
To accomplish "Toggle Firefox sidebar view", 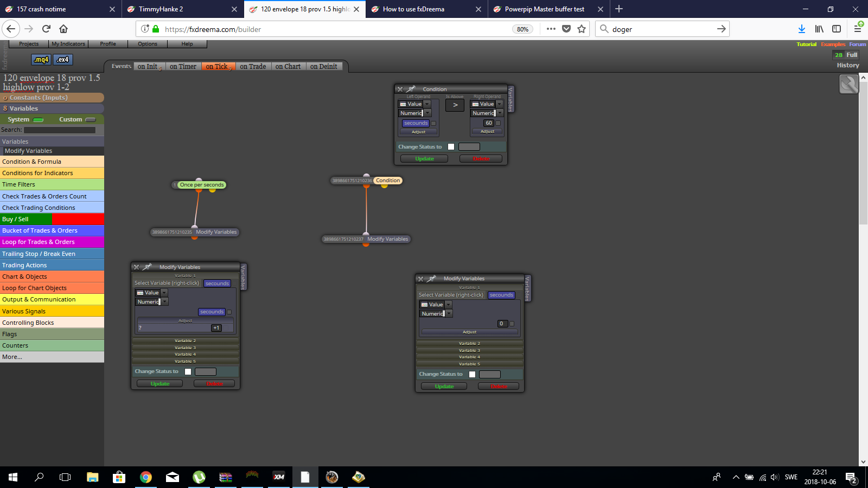I will pos(837,29).
